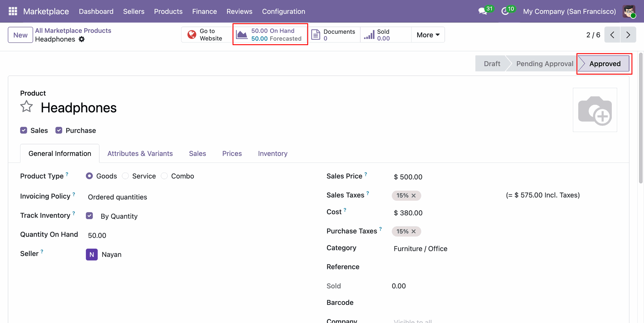Open the Configuration menu

283,11
